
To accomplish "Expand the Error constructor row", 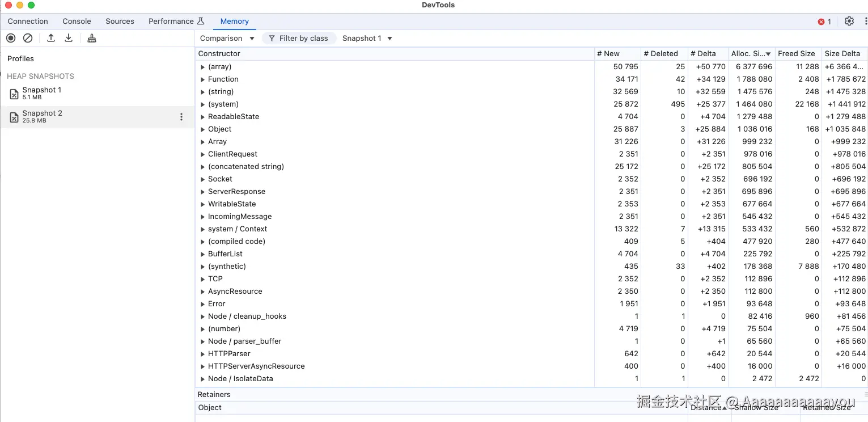I will pos(203,304).
